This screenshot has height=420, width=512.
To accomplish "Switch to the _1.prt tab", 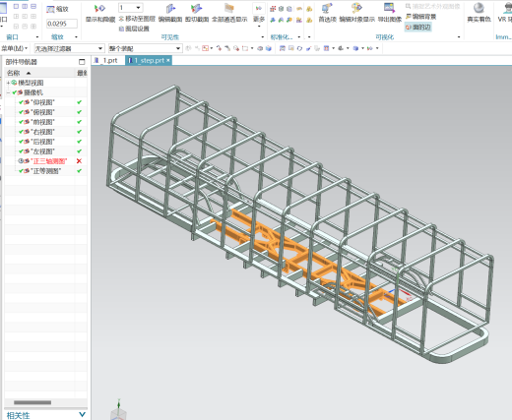I will coord(106,60).
